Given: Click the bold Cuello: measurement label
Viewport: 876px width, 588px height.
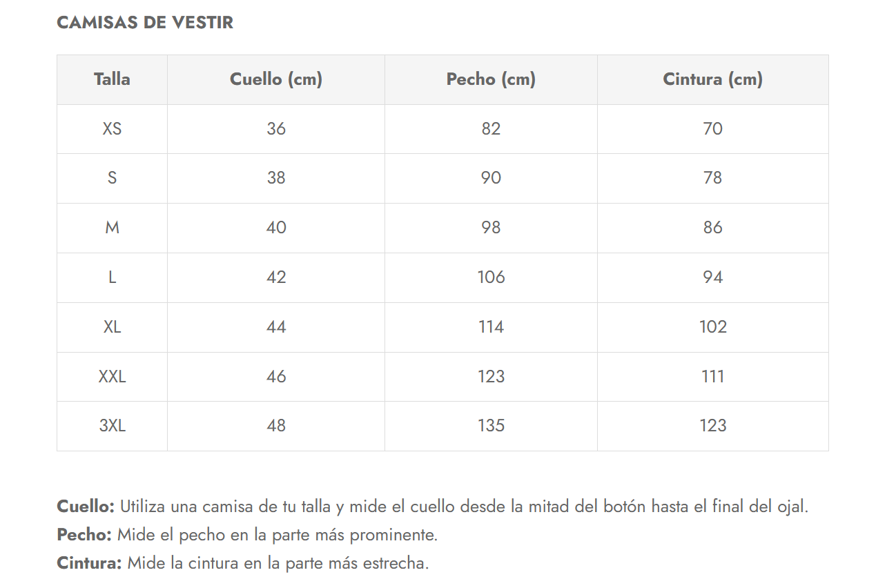Looking at the screenshot, I should tap(86, 507).
